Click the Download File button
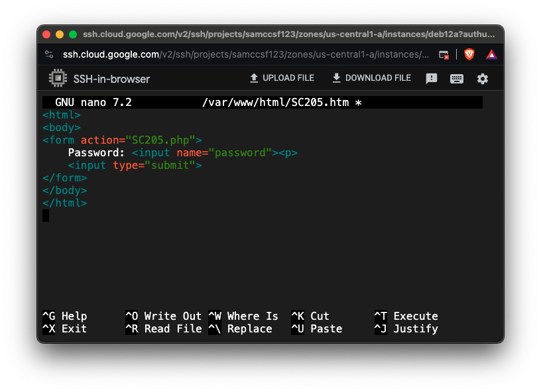The height and width of the screenshot is (392, 541). point(371,78)
